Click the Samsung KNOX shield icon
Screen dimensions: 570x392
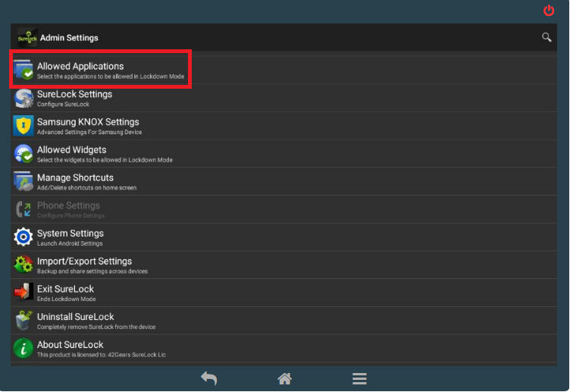[23, 125]
